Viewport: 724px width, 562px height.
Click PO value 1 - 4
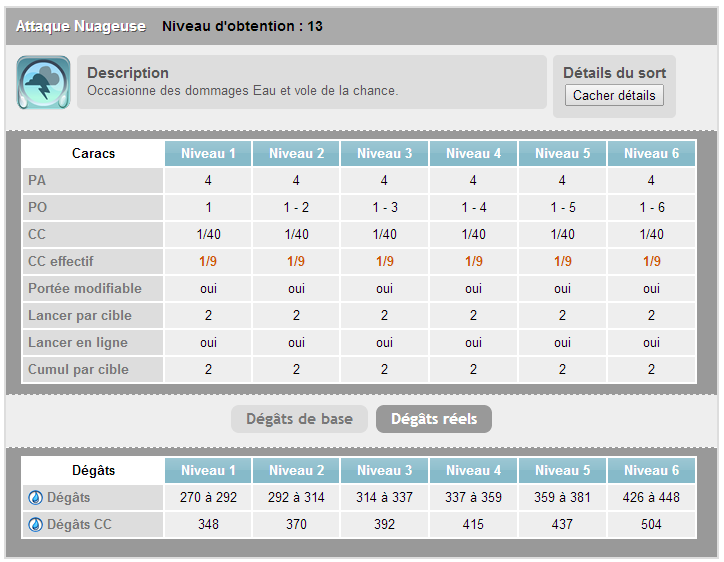[474, 207]
